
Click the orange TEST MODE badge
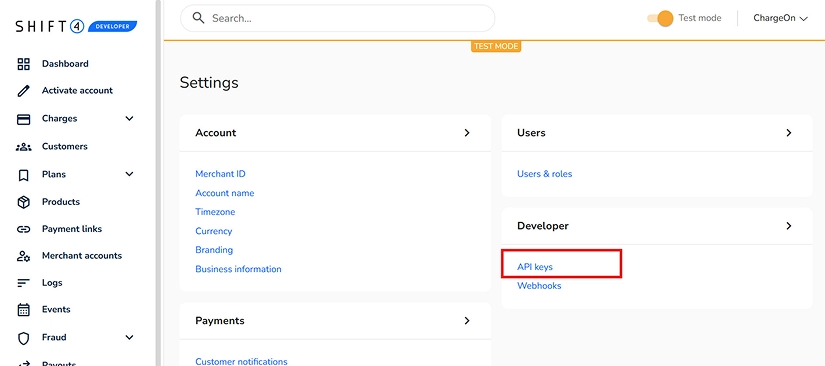pyautogui.click(x=496, y=46)
